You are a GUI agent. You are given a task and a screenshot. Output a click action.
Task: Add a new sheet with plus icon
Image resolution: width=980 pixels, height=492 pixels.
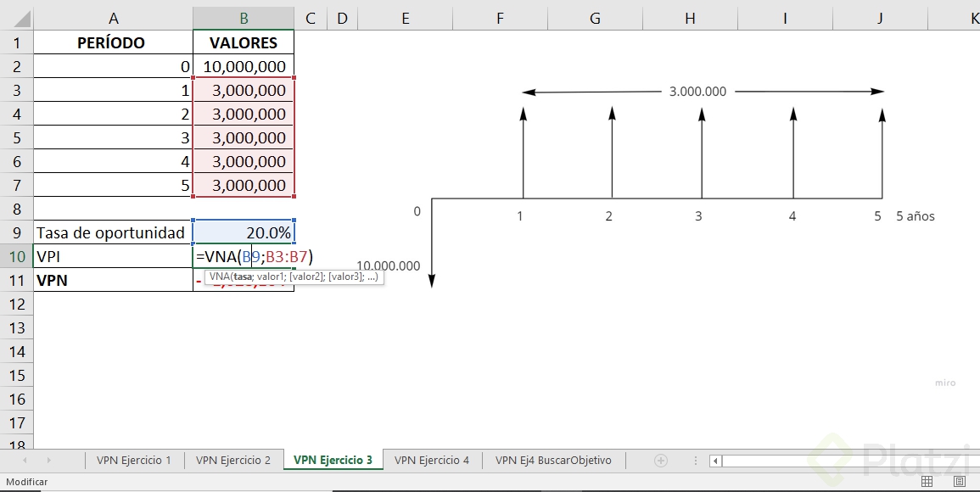coord(661,461)
